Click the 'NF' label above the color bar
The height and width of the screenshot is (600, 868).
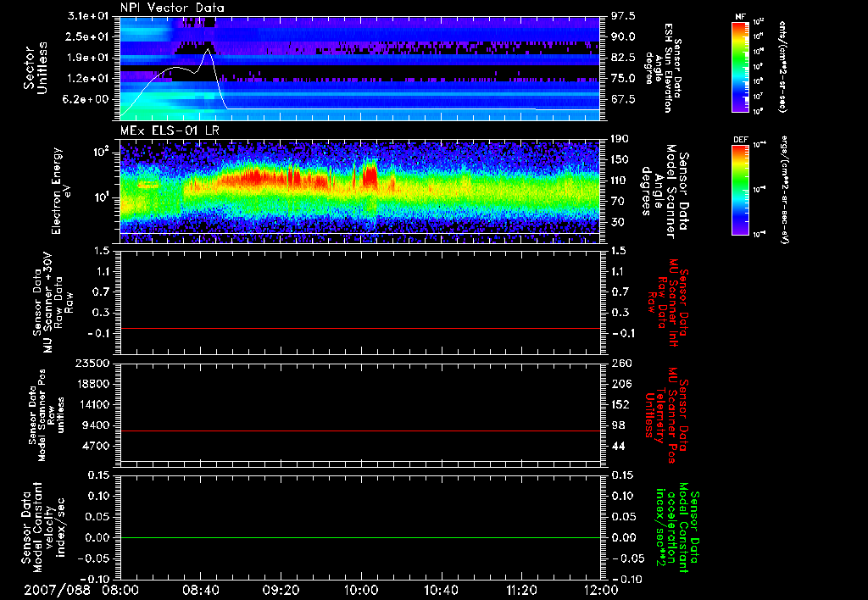(x=740, y=17)
